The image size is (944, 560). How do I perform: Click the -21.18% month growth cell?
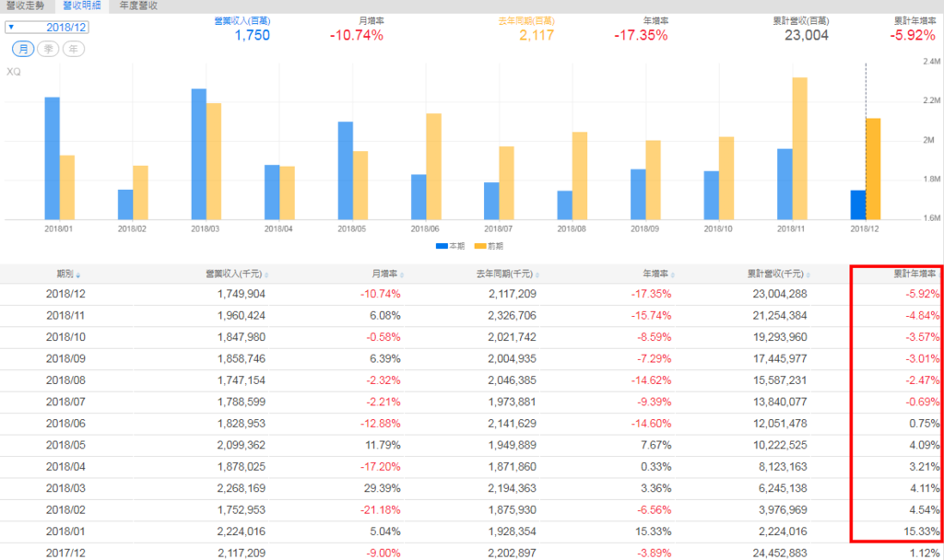381,510
